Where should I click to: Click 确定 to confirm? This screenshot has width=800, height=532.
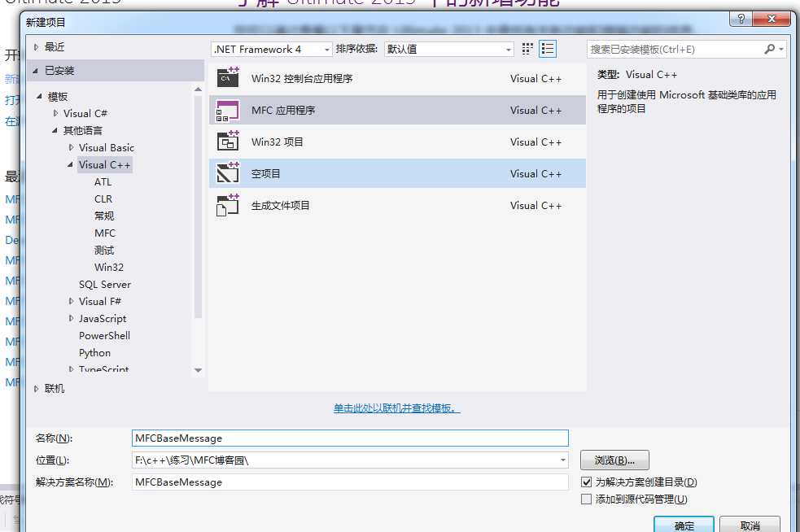684,525
